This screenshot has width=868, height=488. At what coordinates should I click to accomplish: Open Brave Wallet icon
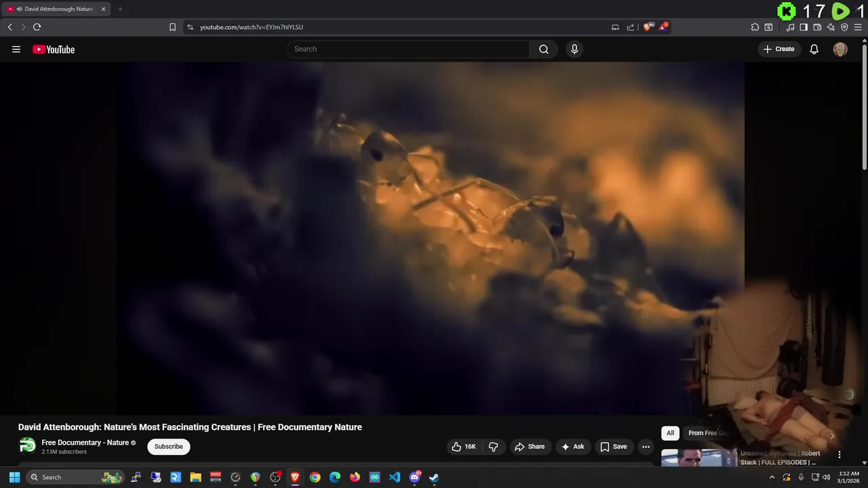click(817, 27)
